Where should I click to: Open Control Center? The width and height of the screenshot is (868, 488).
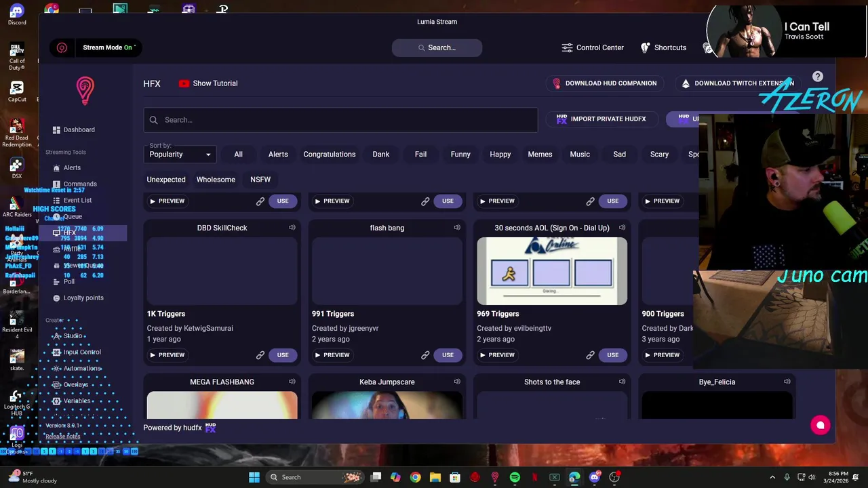[593, 47]
